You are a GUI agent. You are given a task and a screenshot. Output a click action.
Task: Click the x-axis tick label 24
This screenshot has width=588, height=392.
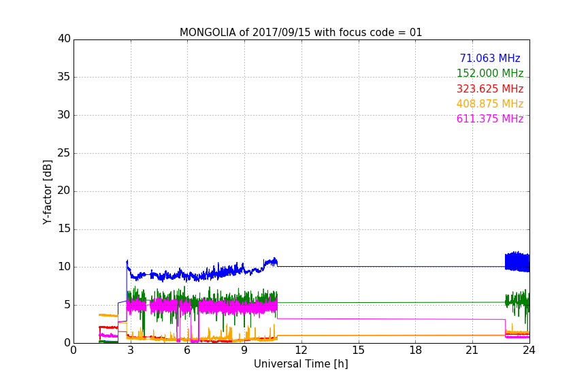(529, 350)
